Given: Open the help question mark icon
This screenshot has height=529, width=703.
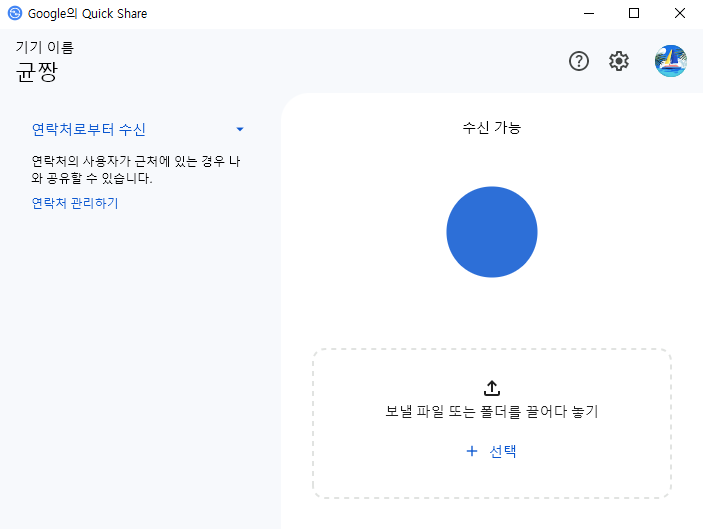Looking at the screenshot, I should pyautogui.click(x=579, y=61).
